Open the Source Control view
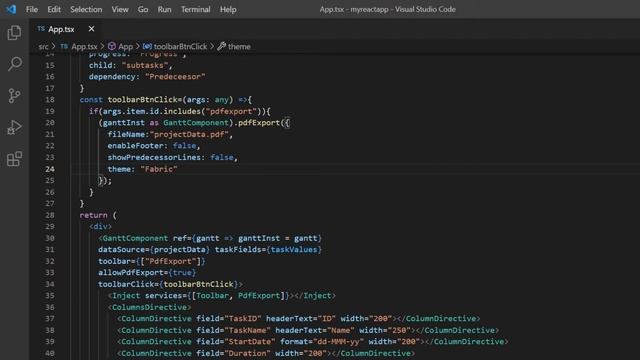The height and width of the screenshot is (360, 640). [14, 96]
